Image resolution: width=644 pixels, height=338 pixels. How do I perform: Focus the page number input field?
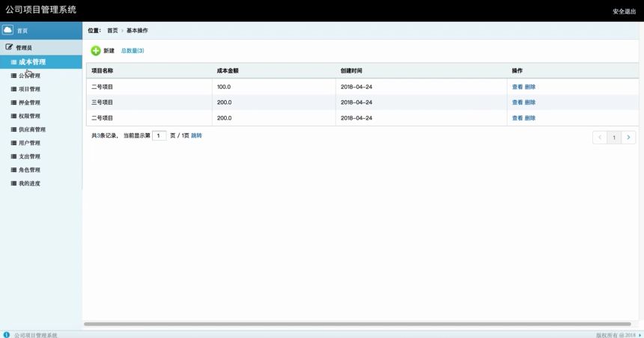pos(159,135)
